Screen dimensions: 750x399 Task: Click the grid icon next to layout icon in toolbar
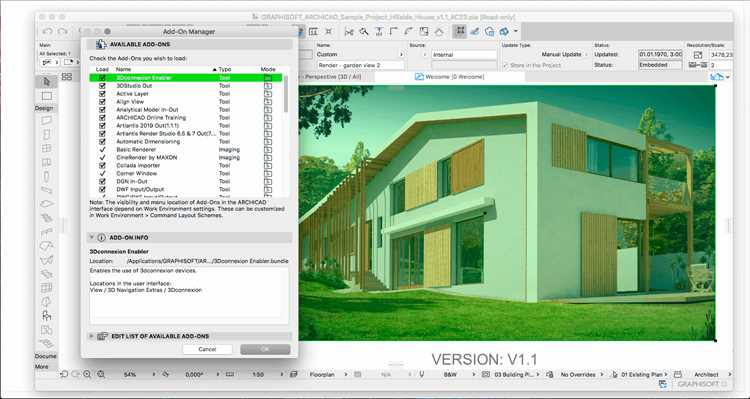pos(313,32)
